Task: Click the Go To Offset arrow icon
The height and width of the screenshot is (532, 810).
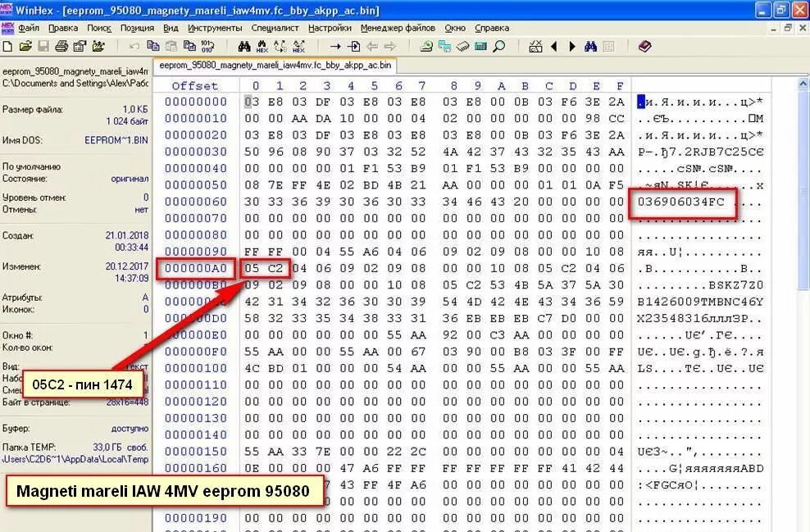Action: (x=335, y=47)
